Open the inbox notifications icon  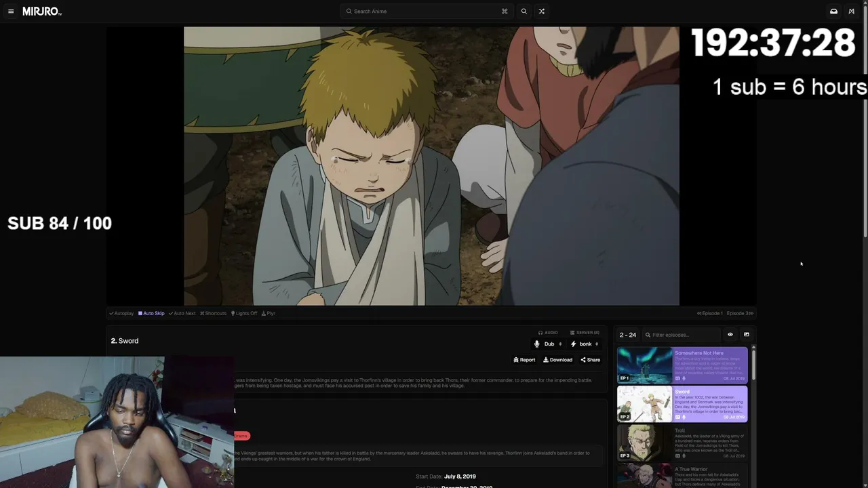tap(833, 12)
